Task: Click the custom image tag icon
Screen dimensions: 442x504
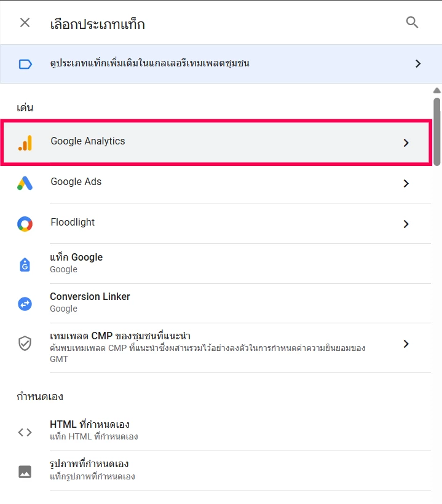Action: [25, 471]
